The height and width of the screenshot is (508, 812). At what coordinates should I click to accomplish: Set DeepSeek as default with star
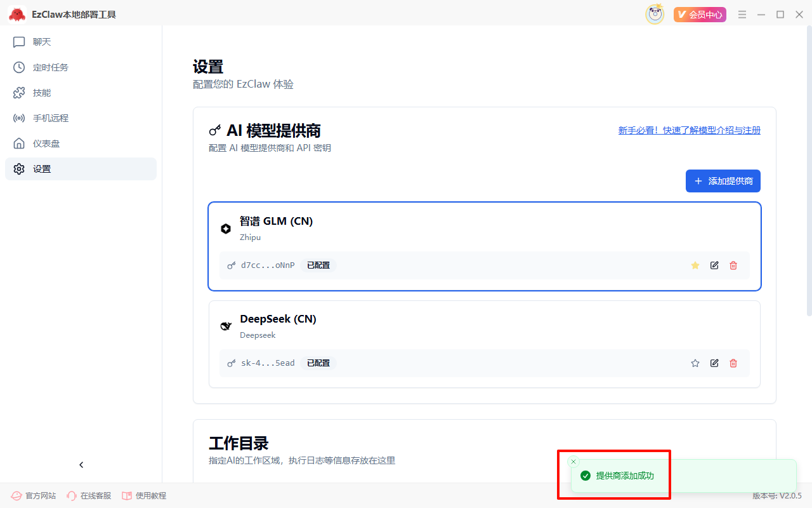[695, 363]
